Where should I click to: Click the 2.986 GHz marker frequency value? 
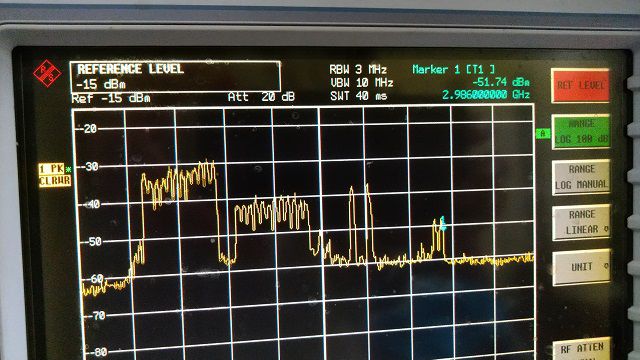click(486, 95)
